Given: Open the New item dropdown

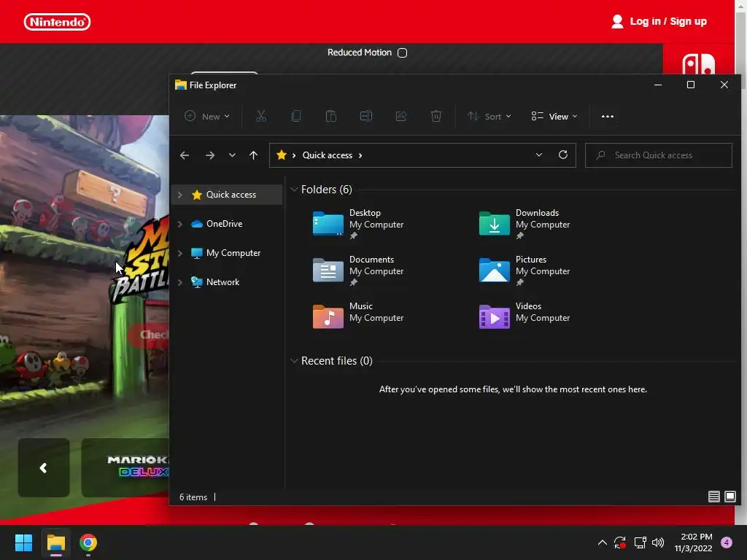Looking at the screenshot, I should (207, 116).
